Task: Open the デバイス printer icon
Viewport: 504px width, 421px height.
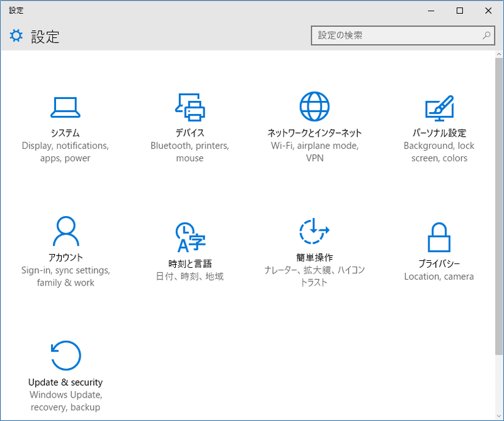Action: click(x=190, y=107)
